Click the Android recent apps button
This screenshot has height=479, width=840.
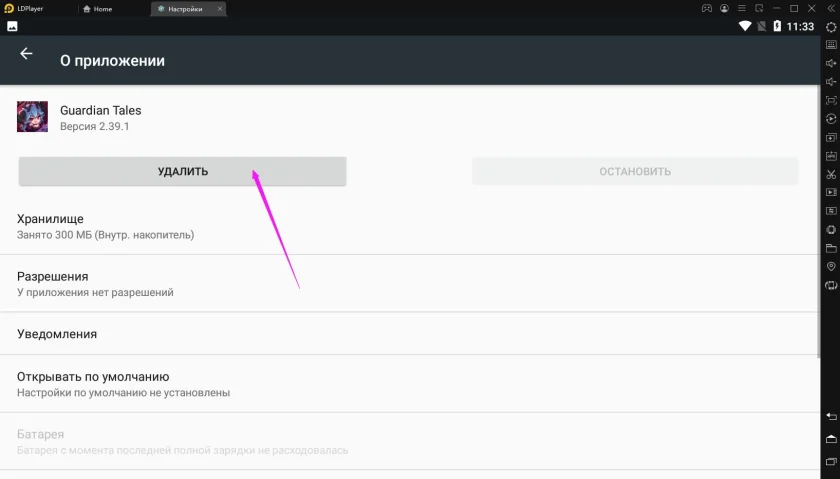tap(831, 461)
